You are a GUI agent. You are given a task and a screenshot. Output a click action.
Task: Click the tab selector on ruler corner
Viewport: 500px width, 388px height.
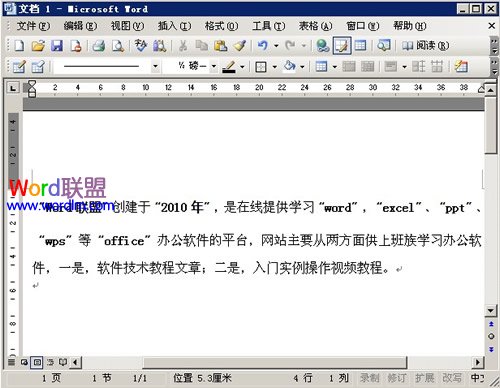[x=13, y=88]
